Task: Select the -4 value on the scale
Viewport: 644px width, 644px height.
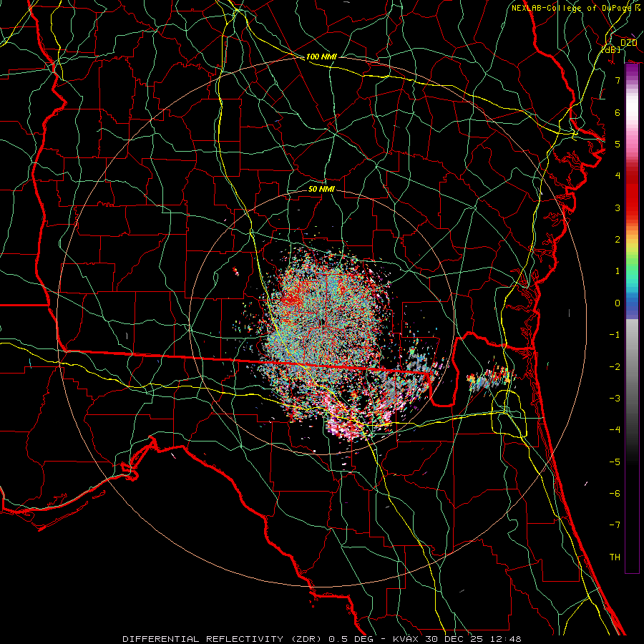Action: (x=615, y=429)
